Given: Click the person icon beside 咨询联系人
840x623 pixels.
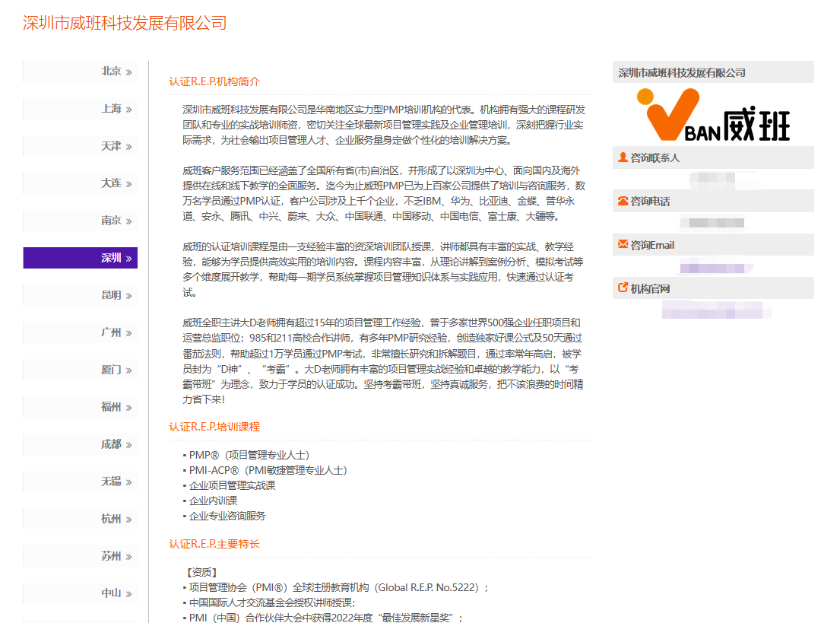Looking at the screenshot, I should coord(623,157).
